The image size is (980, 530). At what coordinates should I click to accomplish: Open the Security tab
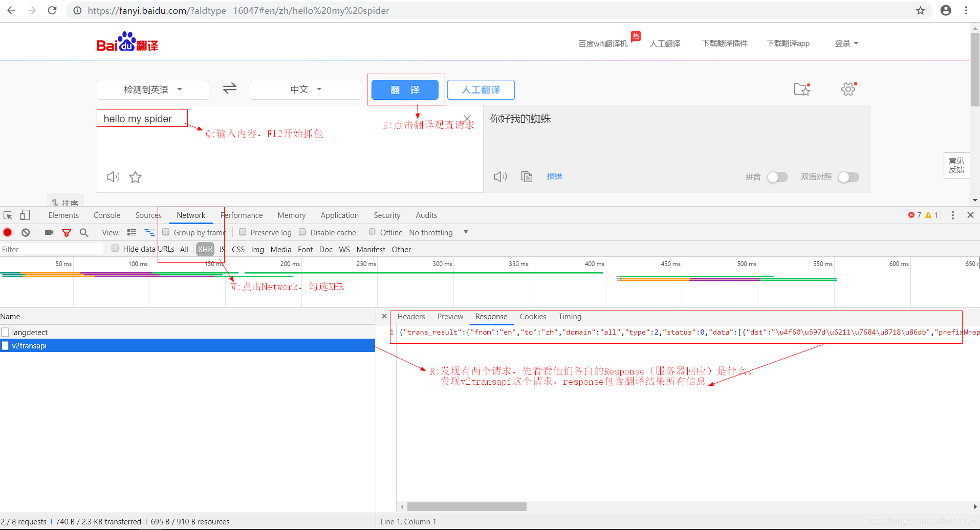[387, 215]
